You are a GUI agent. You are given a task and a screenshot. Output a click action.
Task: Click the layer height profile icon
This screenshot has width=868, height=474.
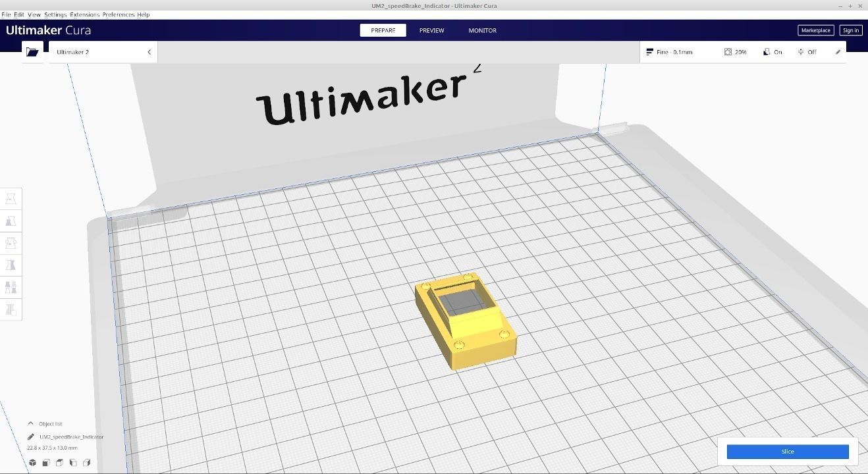[x=650, y=52]
